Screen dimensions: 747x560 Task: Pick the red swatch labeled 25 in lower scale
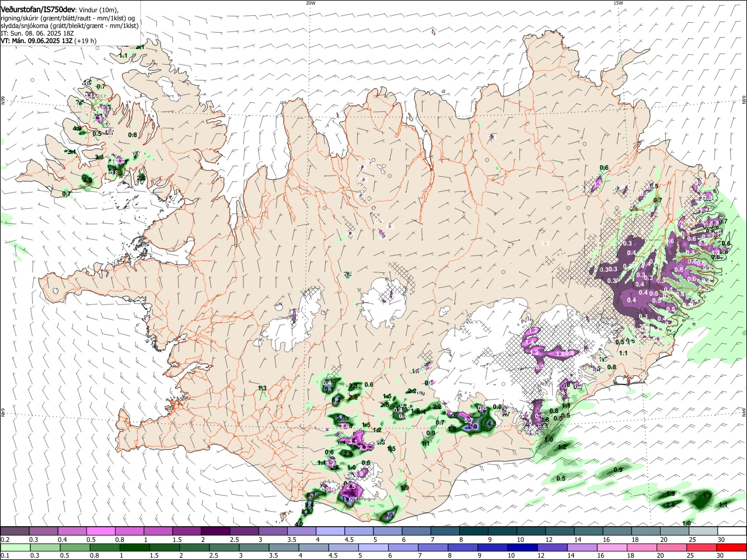(701, 547)
